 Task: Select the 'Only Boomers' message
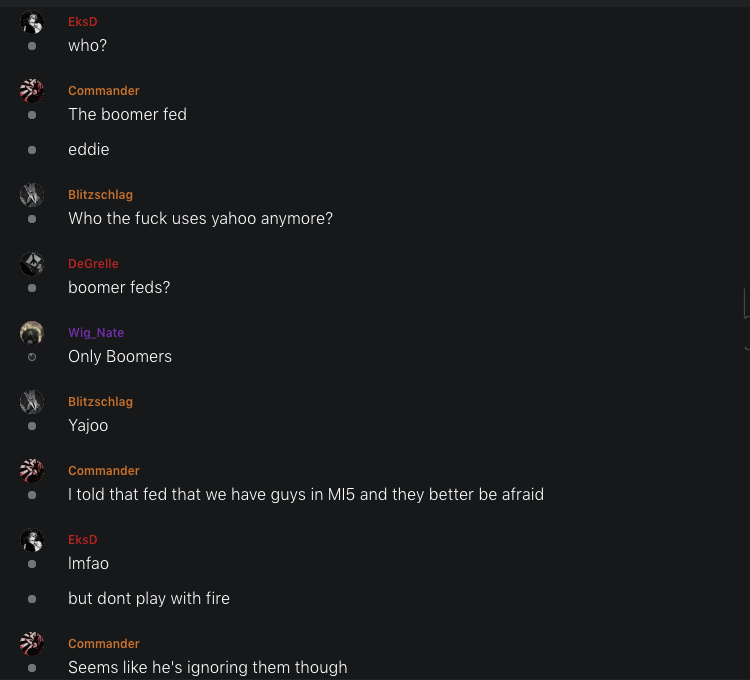point(120,357)
